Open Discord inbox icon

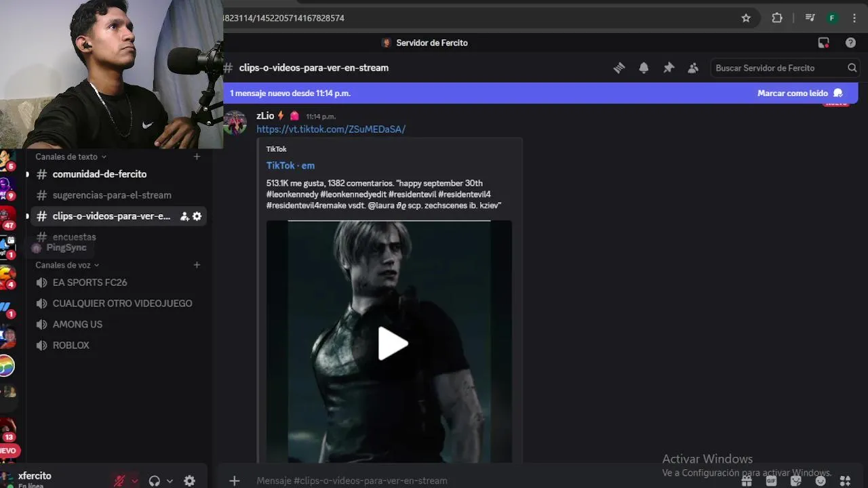click(824, 43)
